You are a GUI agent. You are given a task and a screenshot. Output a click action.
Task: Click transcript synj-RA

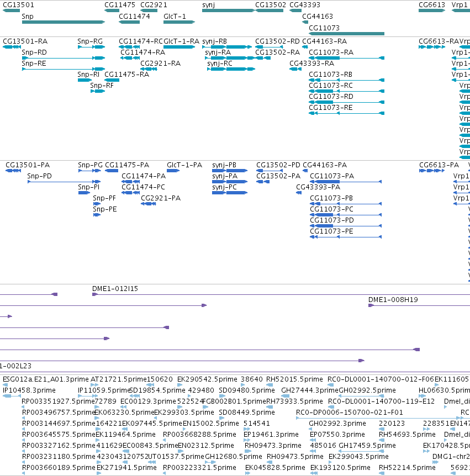click(230, 58)
